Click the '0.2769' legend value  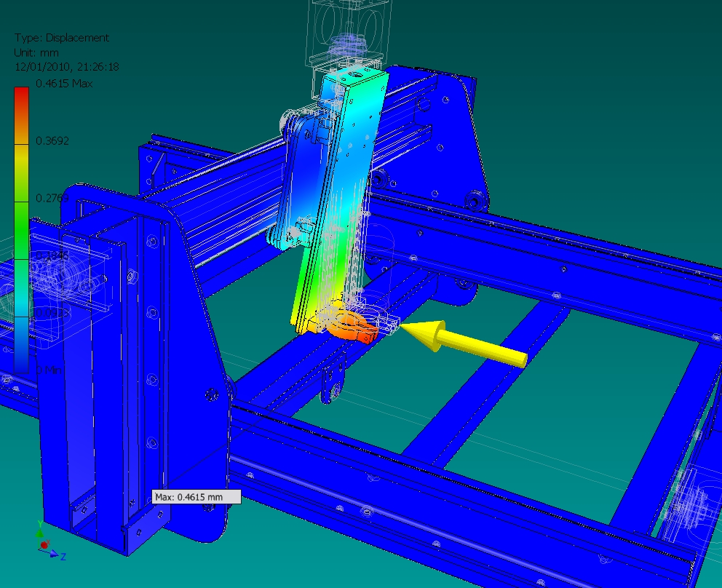click(x=52, y=198)
